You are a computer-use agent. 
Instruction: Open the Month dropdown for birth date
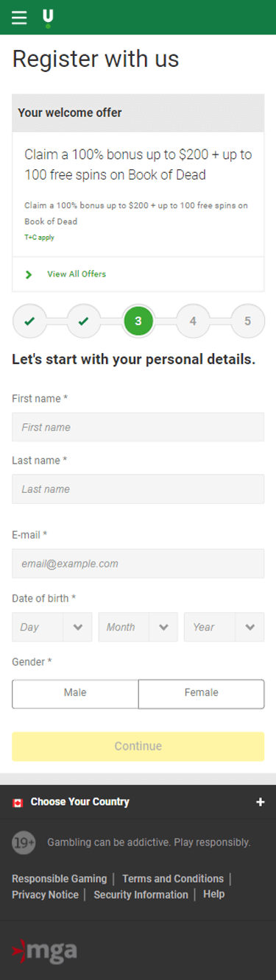point(138,627)
